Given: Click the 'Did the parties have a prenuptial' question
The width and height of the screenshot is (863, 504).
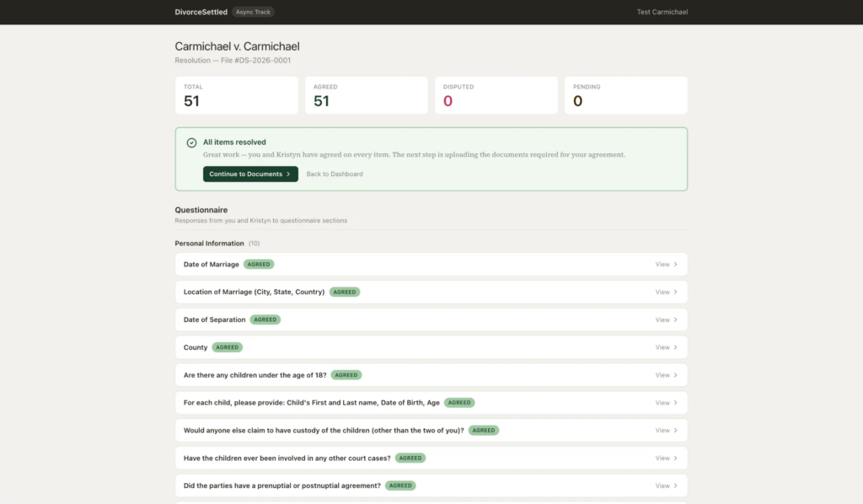Looking at the screenshot, I should pyautogui.click(x=281, y=485).
